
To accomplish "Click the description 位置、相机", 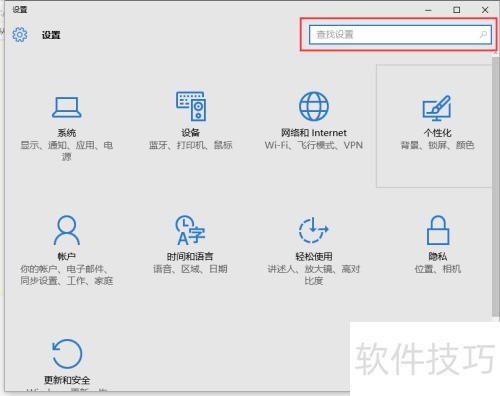I will [x=438, y=269].
